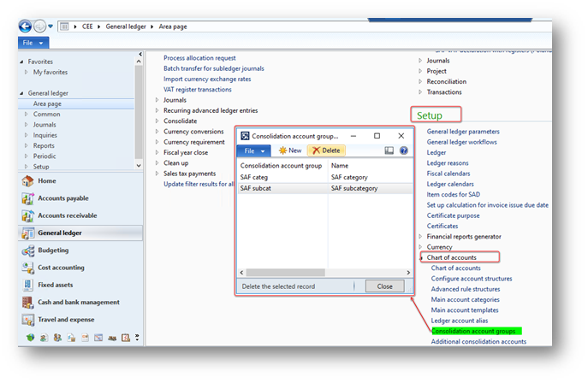This screenshot has height=383, width=588.
Task: Expand Consolidate group in Periodic
Action: coord(157,121)
